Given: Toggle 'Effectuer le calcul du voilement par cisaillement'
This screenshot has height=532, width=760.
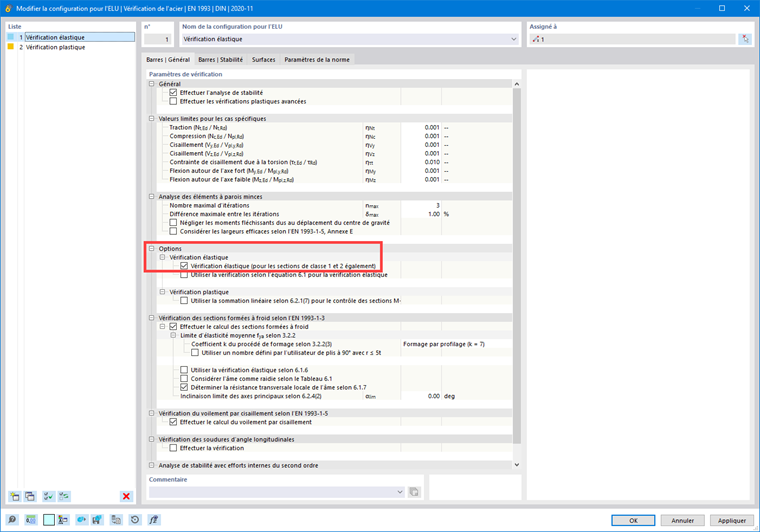Looking at the screenshot, I should pyautogui.click(x=173, y=422).
